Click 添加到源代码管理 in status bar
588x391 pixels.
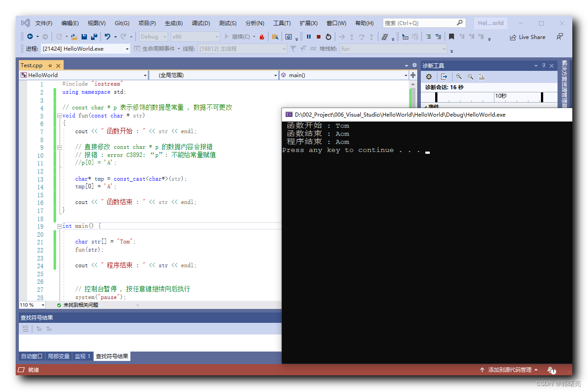510,370
